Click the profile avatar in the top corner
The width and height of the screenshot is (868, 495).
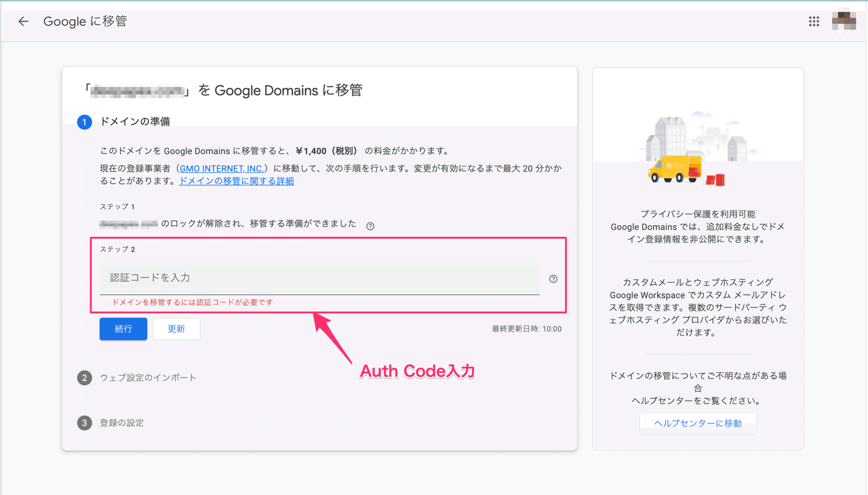[x=843, y=20]
